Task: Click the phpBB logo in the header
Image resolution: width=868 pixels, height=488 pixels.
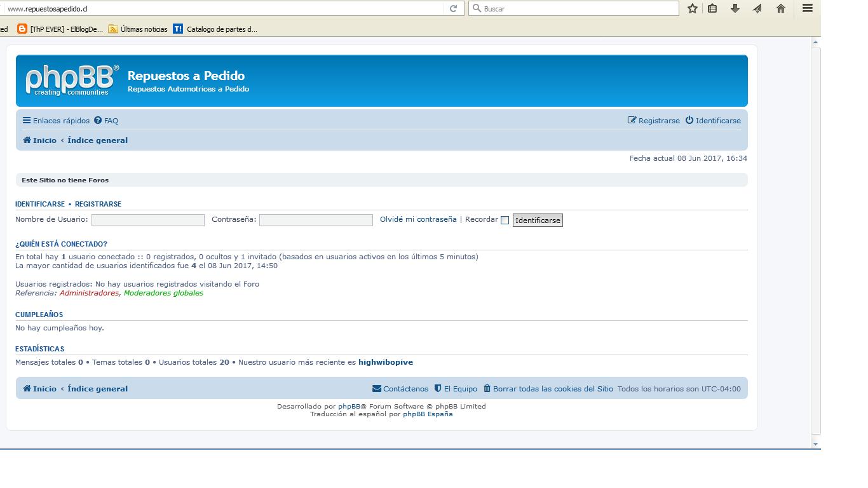Action: coord(71,80)
